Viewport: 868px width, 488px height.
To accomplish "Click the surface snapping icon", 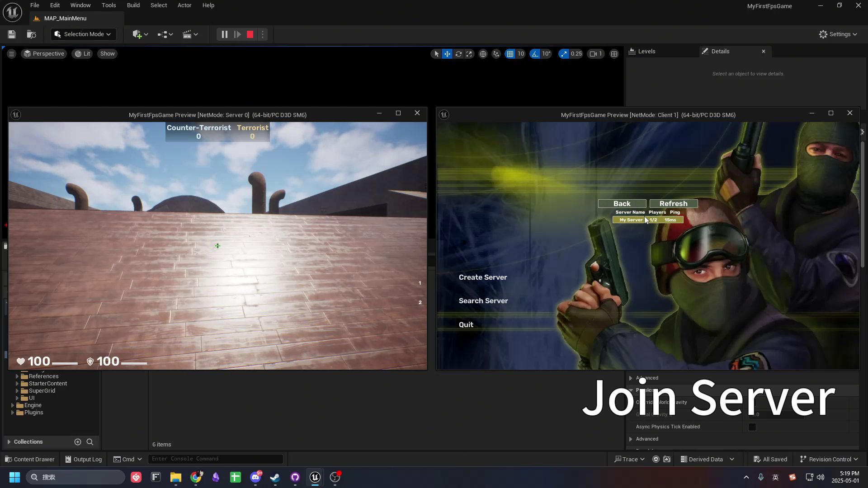I will pyautogui.click(x=496, y=54).
